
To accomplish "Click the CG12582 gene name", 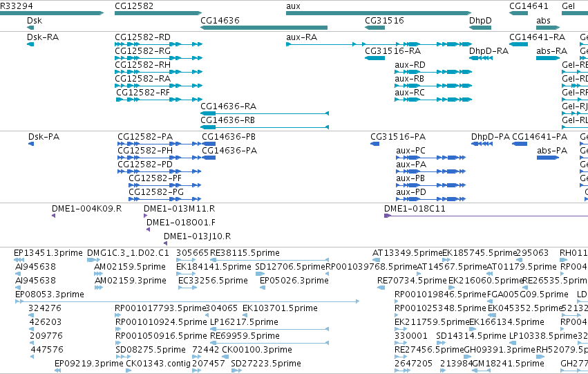I will (134, 6).
